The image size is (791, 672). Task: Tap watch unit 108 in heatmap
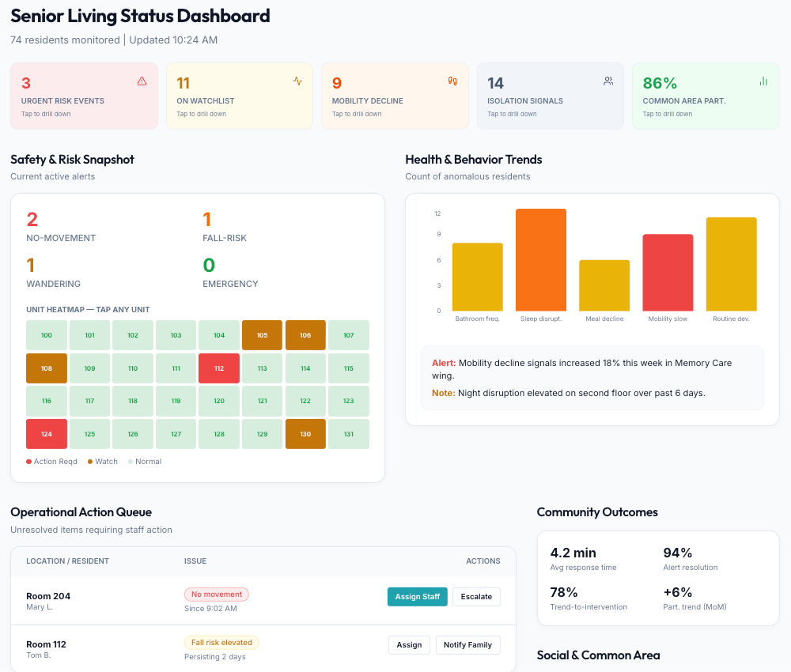coord(47,368)
